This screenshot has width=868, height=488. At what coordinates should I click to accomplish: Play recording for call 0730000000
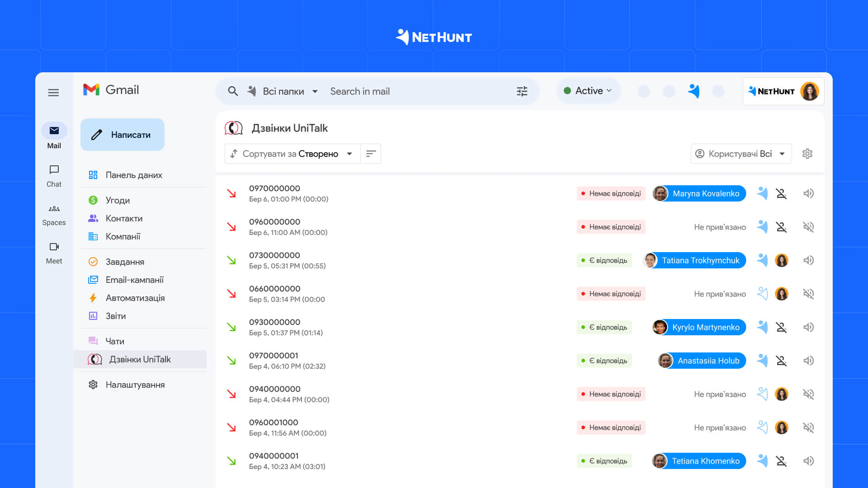[808, 260]
